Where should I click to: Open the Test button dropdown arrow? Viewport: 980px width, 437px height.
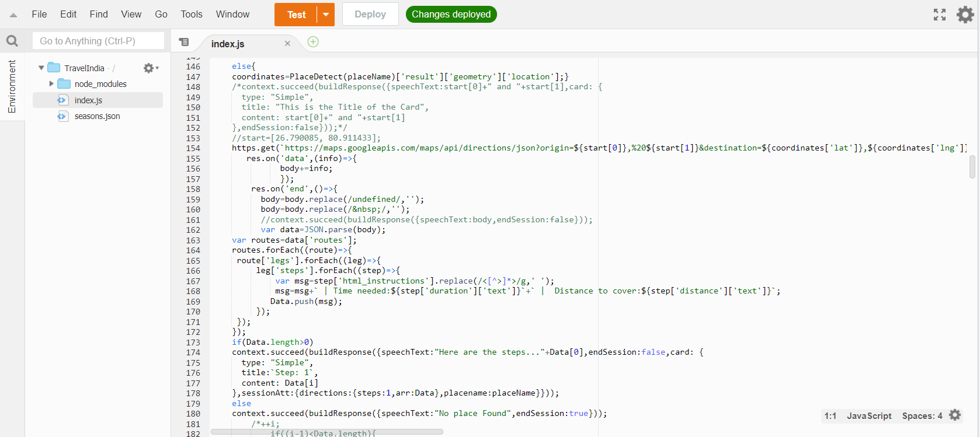pos(326,15)
